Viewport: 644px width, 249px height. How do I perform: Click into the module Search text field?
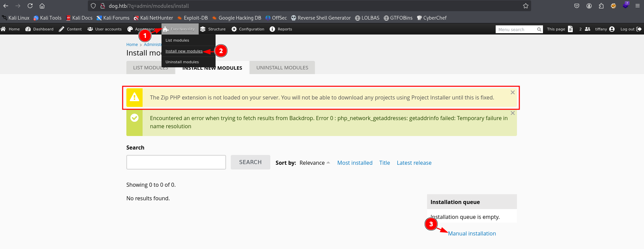[176, 162]
